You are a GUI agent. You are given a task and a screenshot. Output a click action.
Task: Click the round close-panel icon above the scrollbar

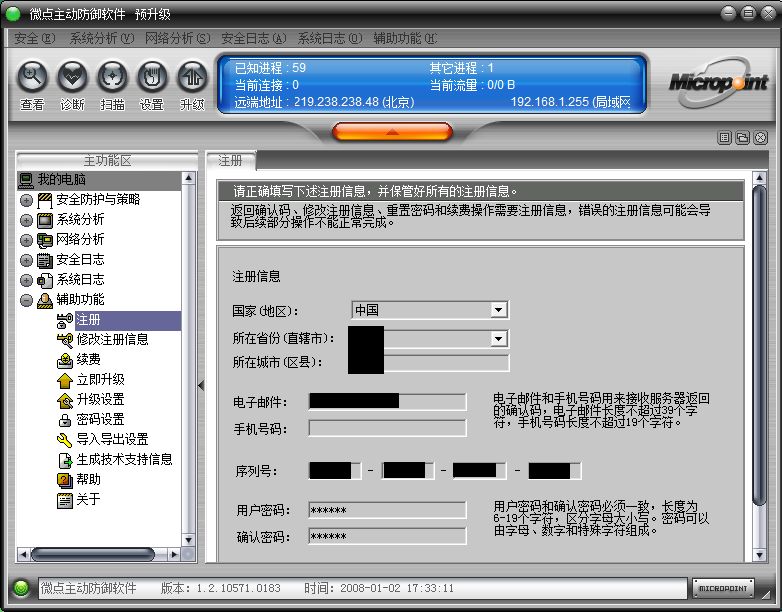pos(760,137)
